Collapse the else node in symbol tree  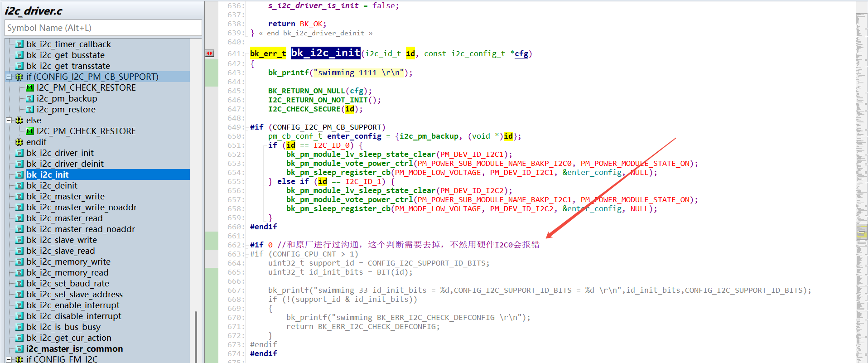coord(9,121)
